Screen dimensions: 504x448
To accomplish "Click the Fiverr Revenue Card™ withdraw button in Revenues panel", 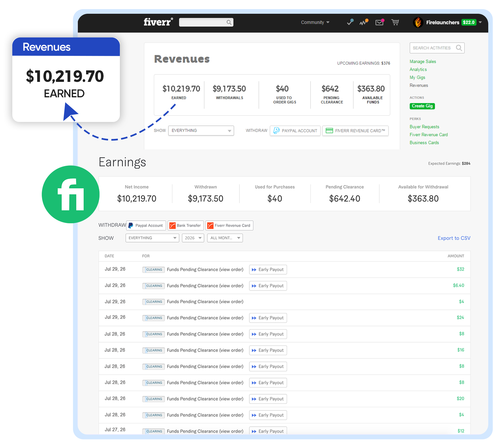I will click(355, 131).
